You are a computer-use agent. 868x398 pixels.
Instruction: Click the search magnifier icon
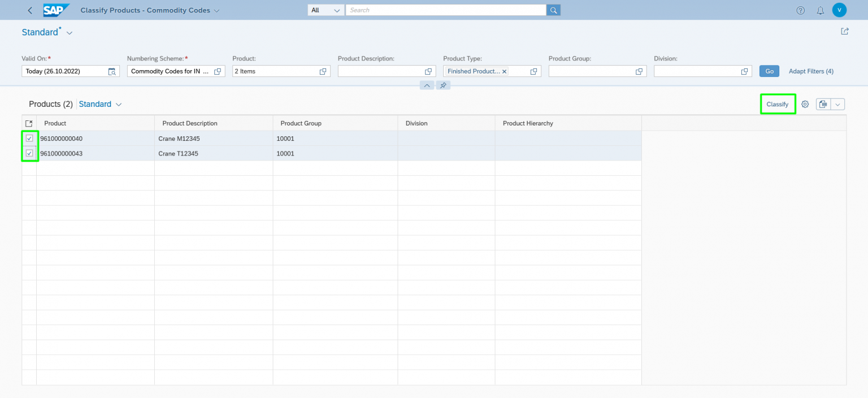(x=553, y=10)
